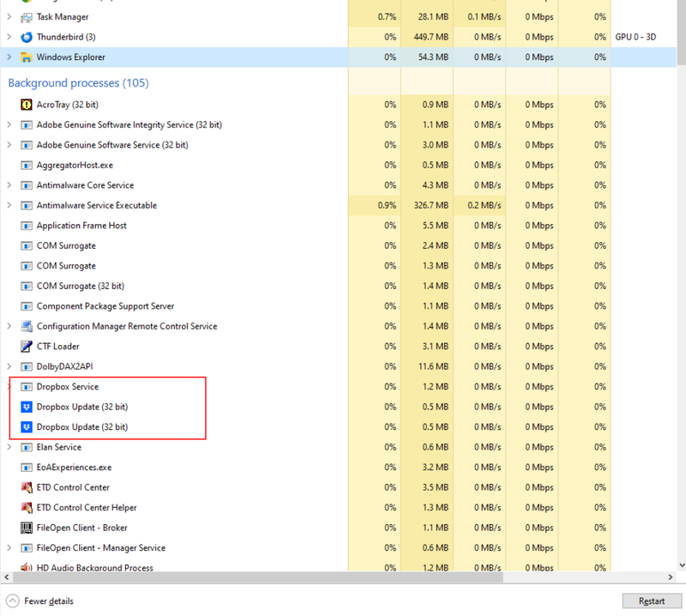
Task: Click the Application Frame Host icon
Action: pyautogui.click(x=27, y=226)
